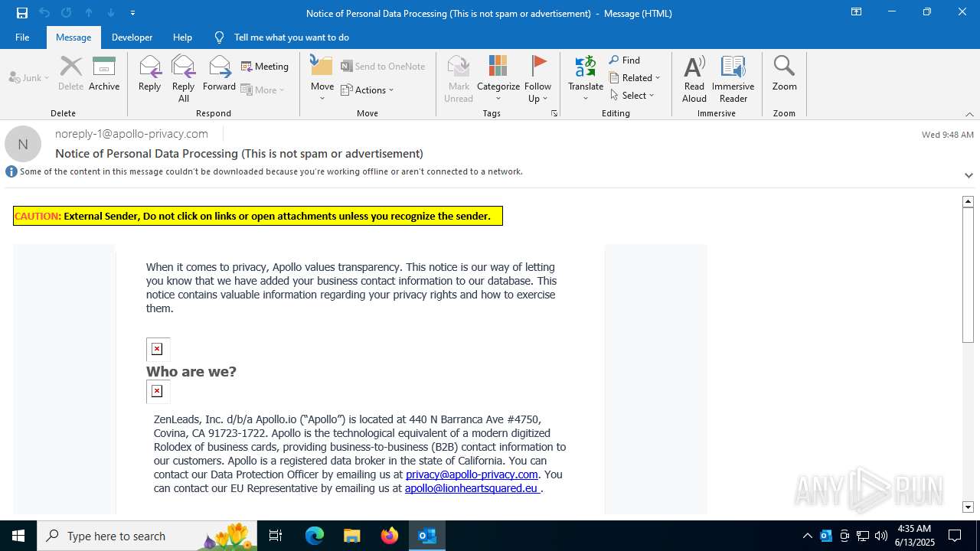Image resolution: width=980 pixels, height=551 pixels.
Task: Click the sender avatar with letter N
Action: pos(23,144)
